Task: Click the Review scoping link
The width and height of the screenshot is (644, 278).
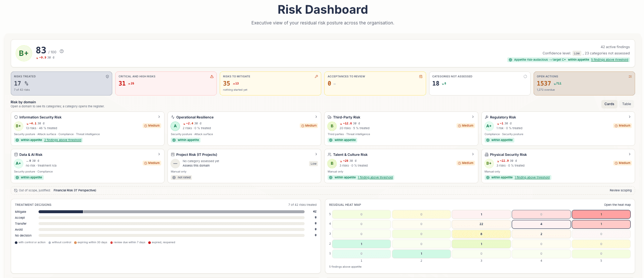Action: click(621, 191)
